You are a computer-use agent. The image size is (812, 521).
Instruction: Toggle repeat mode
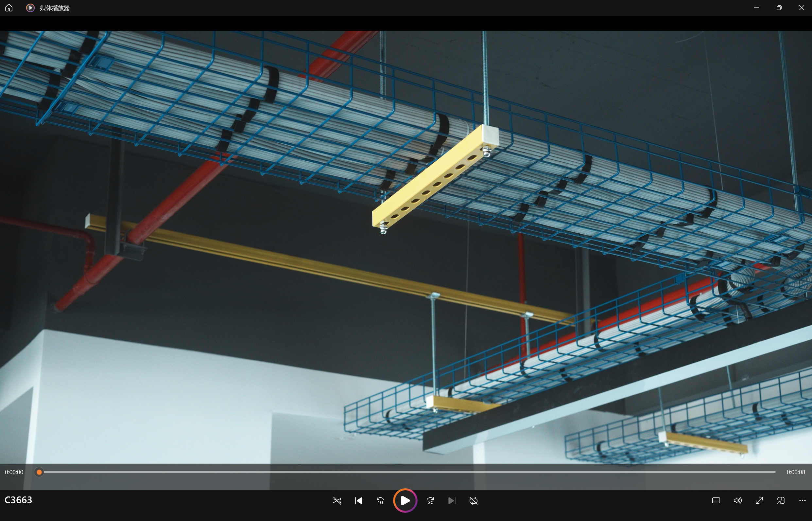coord(474,501)
